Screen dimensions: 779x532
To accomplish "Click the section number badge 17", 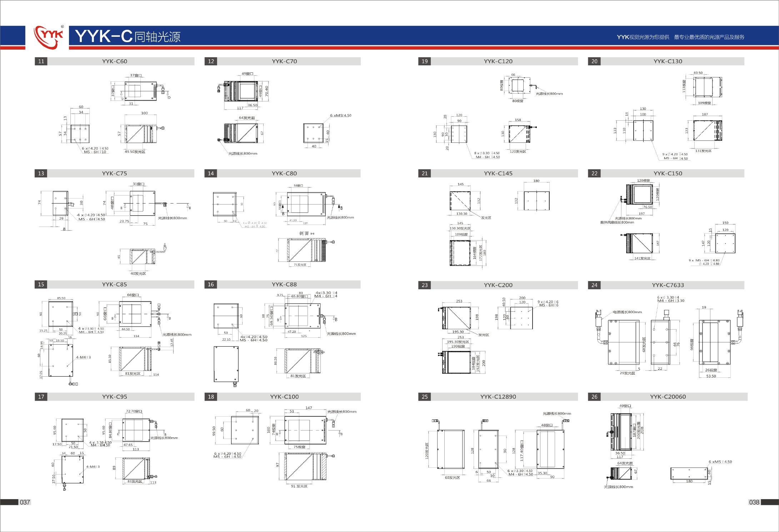I will [x=41, y=397].
